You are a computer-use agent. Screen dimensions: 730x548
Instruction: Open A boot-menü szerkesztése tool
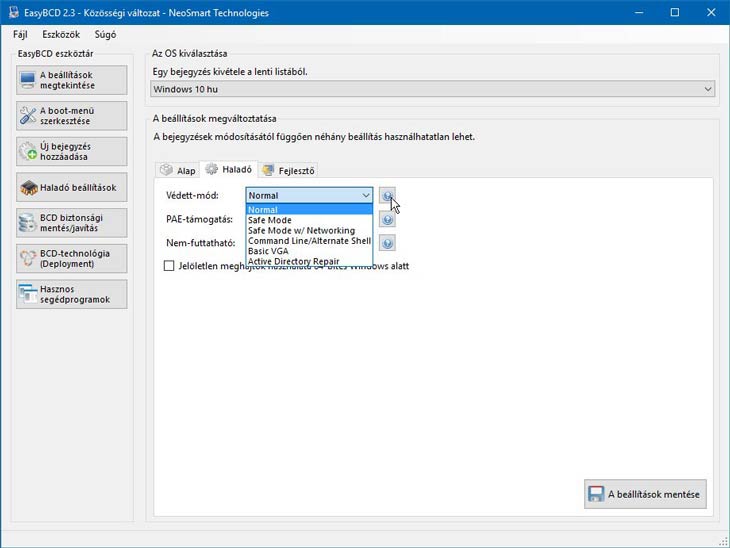point(72,115)
